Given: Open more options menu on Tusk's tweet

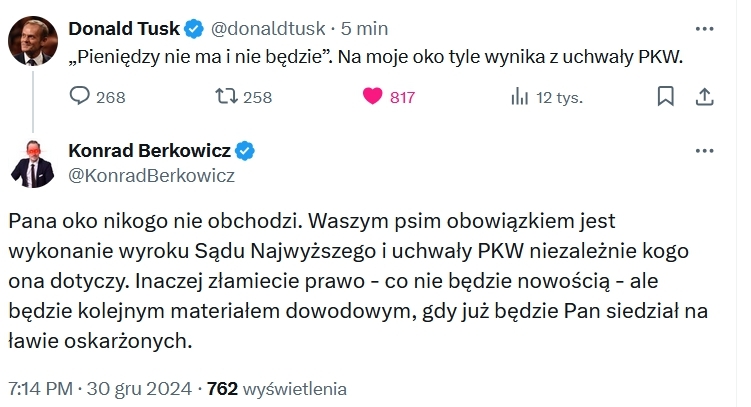Looking at the screenshot, I should pos(703,29).
